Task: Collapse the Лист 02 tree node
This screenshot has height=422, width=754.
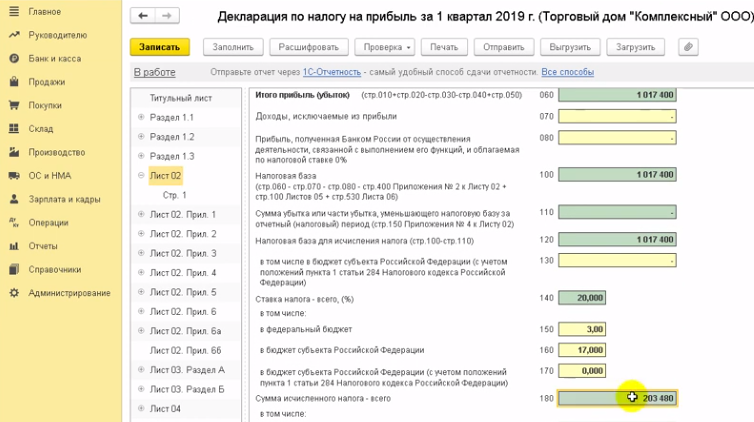Action: click(x=142, y=176)
